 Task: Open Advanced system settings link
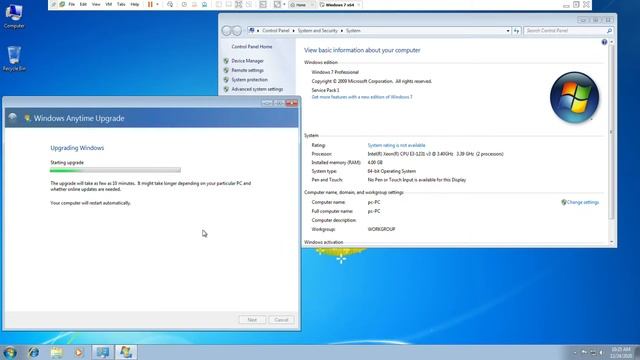pos(257,89)
